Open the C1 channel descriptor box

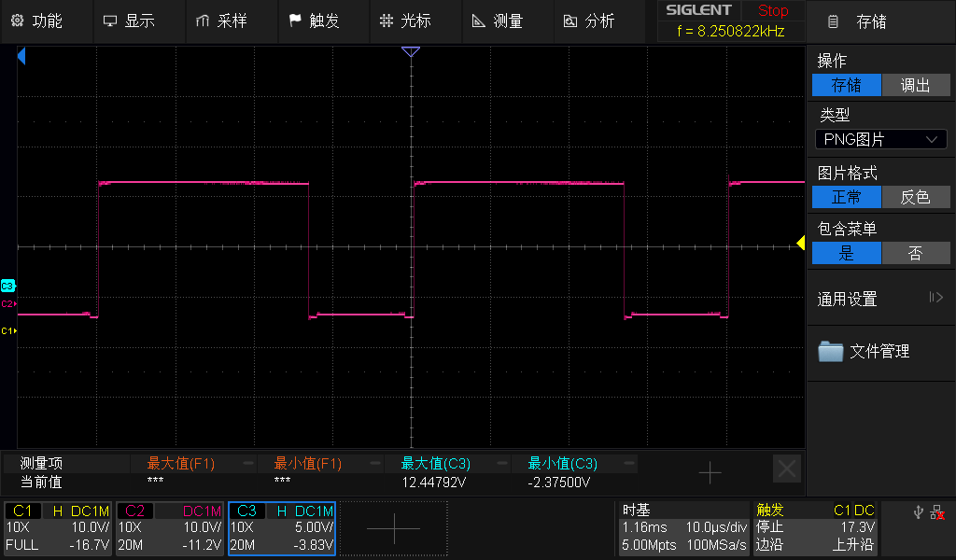[57, 528]
